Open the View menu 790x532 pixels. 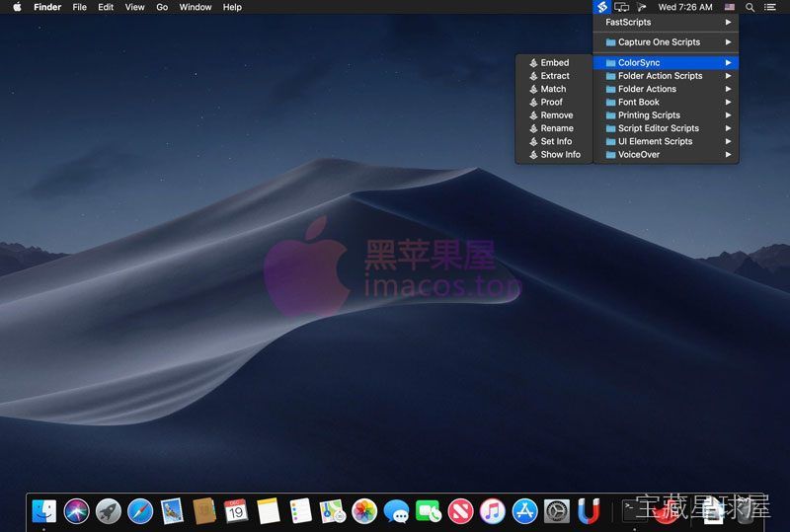(134, 7)
